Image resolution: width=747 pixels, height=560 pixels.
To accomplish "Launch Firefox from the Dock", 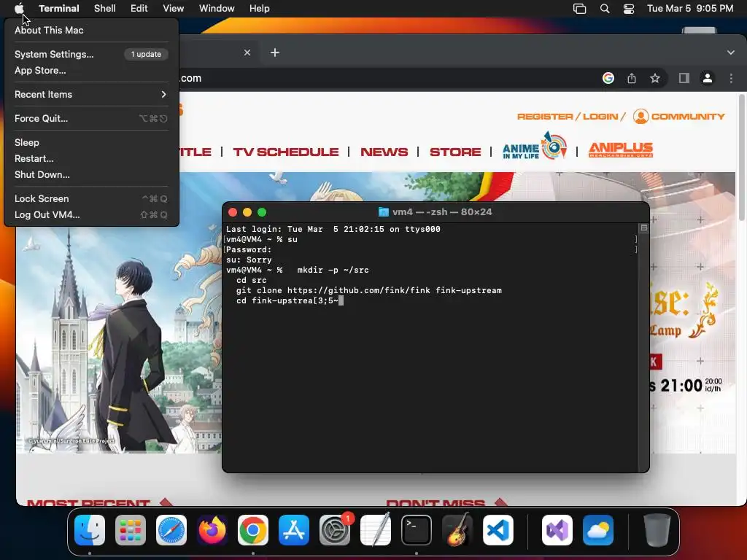I will 212,530.
